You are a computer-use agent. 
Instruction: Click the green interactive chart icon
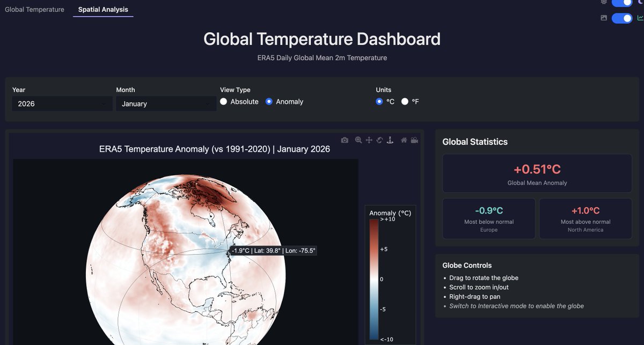click(x=640, y=18)
